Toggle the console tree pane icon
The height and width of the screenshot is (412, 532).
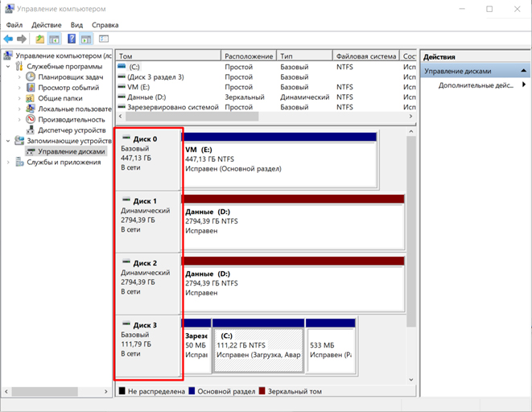pos(54,39)
